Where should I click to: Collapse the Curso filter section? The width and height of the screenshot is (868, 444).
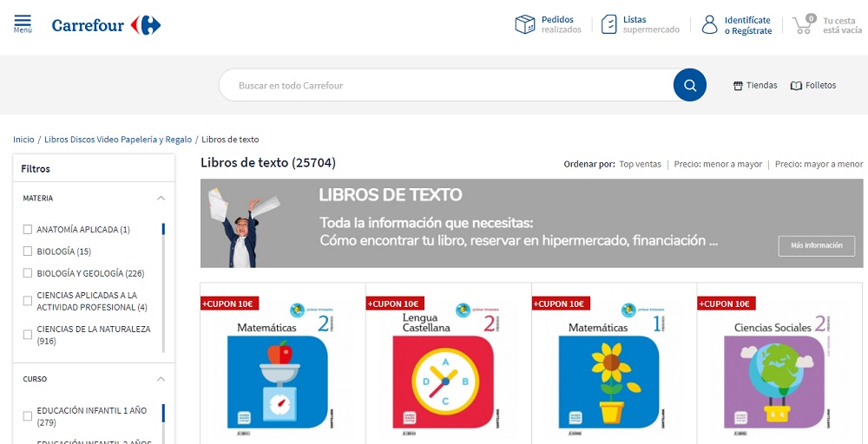tap(161, 379)
